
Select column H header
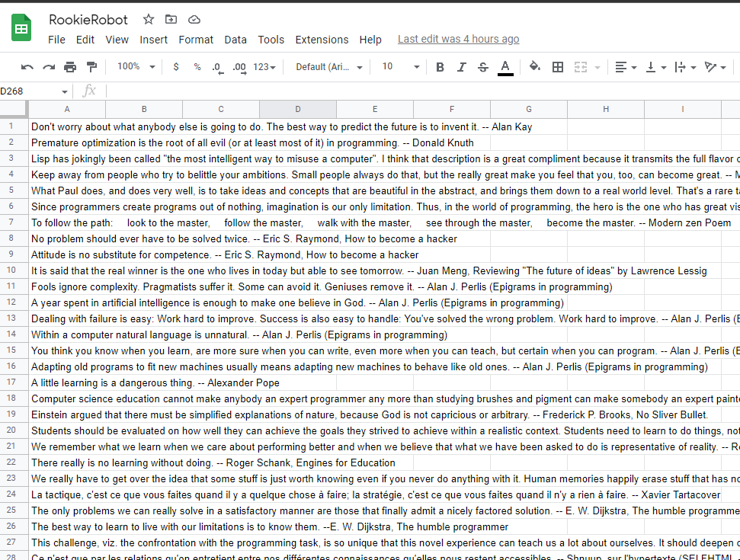coord(606,109)
